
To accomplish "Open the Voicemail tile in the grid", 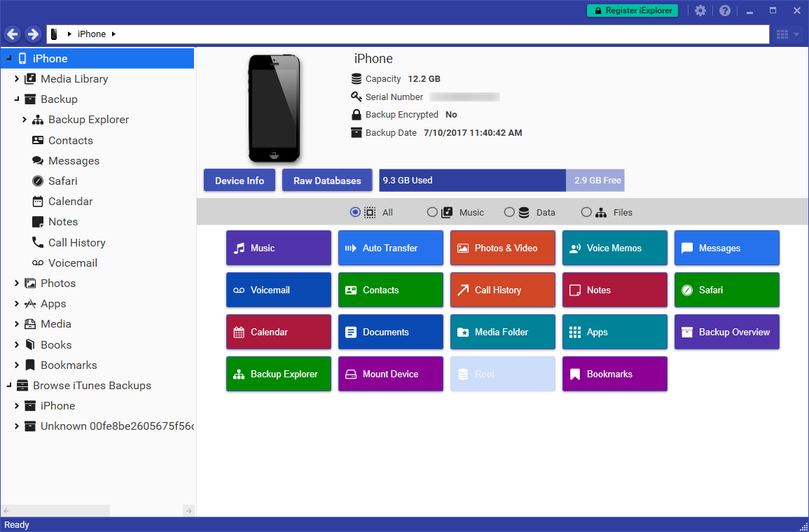I will tap(279, 290).
